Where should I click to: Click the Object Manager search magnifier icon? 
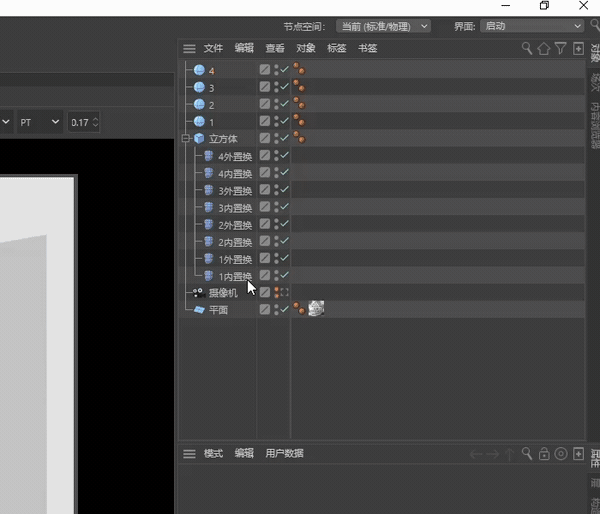pyautogui.click(x=527, y=49)
